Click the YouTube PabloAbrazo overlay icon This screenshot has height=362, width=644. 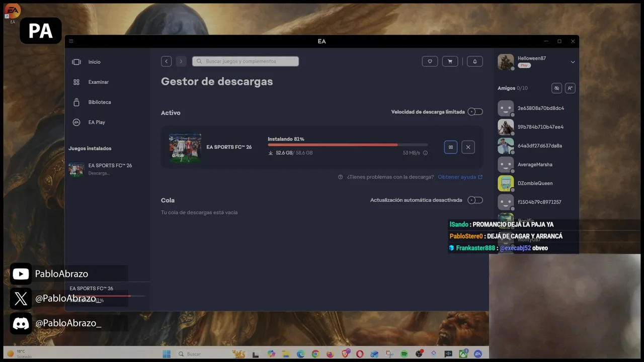pos(21,274)
